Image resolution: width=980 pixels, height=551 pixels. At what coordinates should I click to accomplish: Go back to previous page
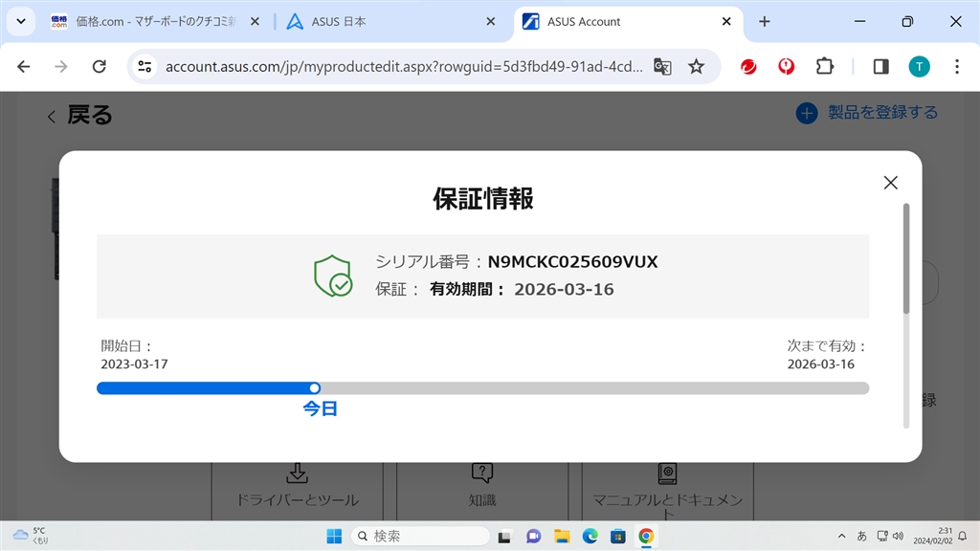click(24, 66)
